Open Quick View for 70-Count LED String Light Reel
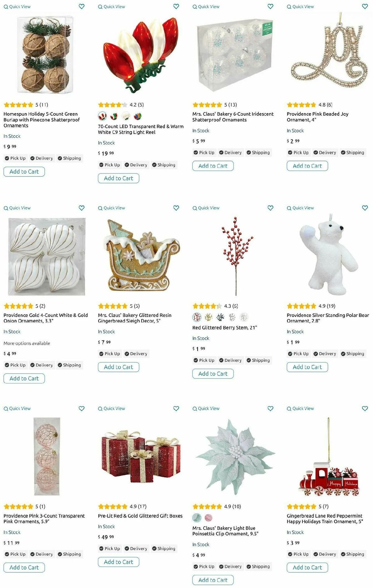The height and width of the screenshot is (588, 373). point(112,7)
